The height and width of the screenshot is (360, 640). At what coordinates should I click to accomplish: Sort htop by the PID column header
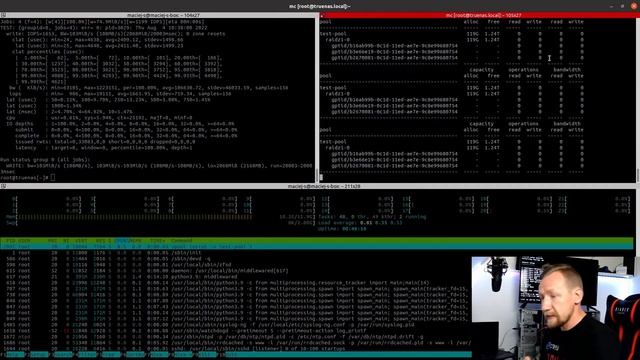[x=11, y=240]
